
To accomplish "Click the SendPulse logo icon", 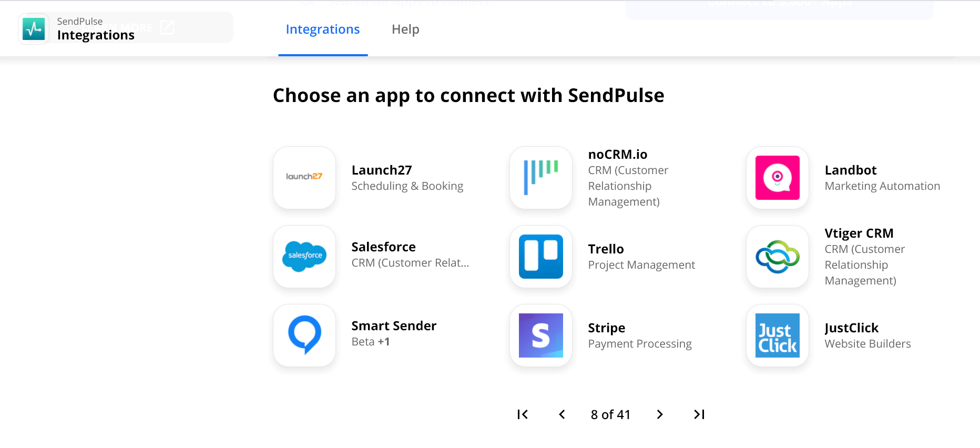I will pyautogui.click(x=33, y=28).
